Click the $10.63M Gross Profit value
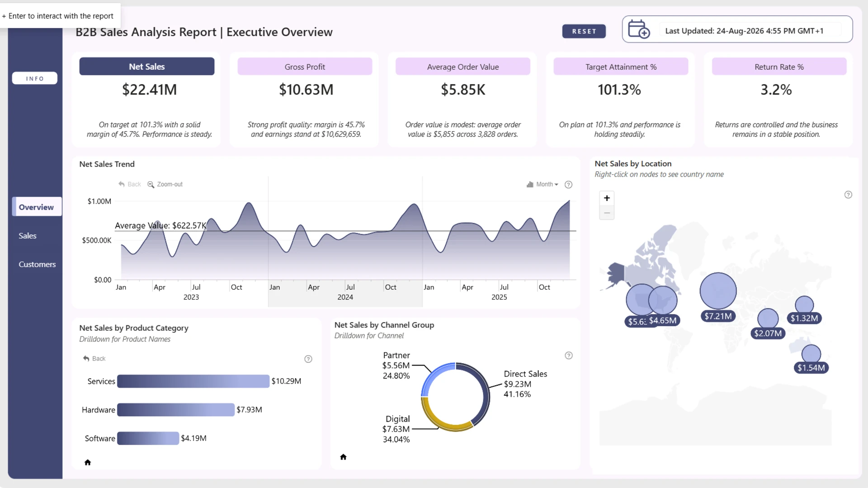868x488 pixels. click(306, 89)
